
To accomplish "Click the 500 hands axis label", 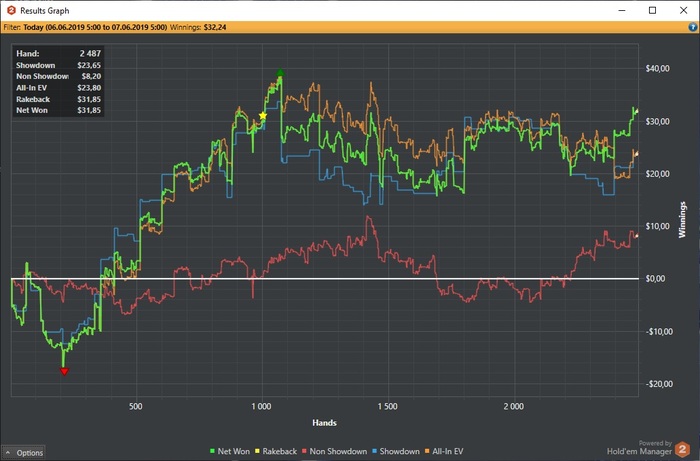I will pos(136,406).
